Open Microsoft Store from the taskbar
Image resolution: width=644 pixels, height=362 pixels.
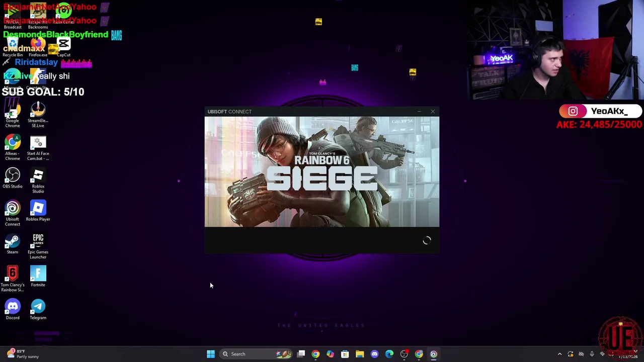(345, 354)
